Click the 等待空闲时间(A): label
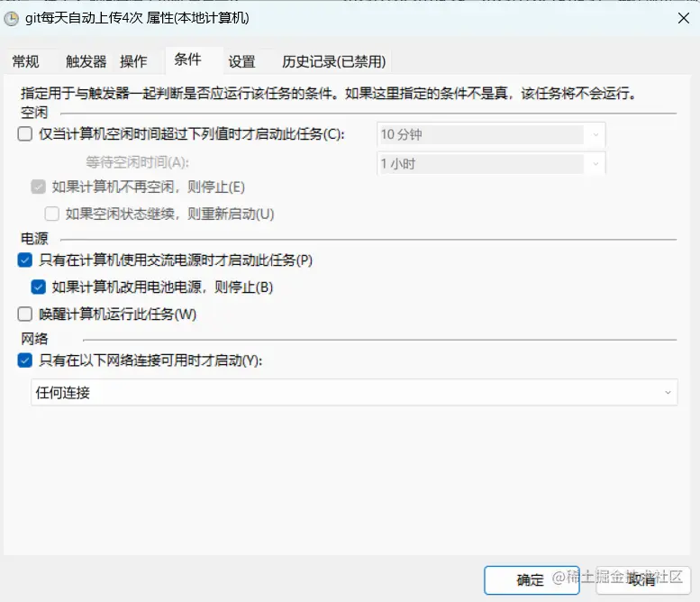The width and height of the screenshot is (700, 602). pos(138,162)
